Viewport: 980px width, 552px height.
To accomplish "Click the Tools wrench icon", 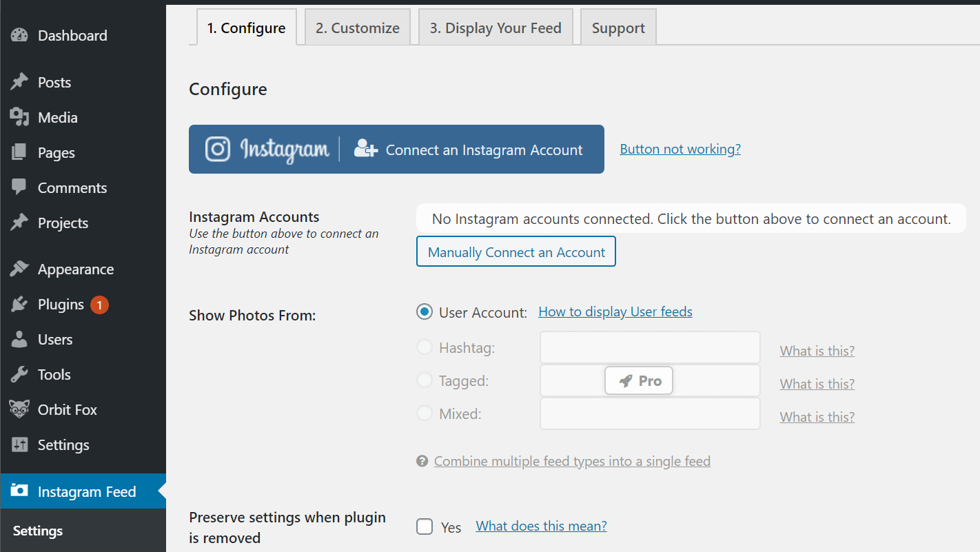I will pos(19,375).
